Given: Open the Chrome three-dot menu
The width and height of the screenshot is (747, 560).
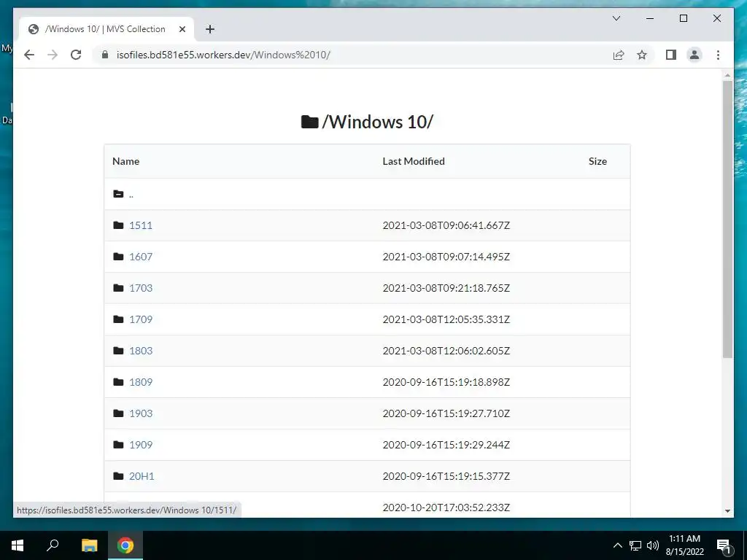Looking at the screenshot, I should 718,55.
